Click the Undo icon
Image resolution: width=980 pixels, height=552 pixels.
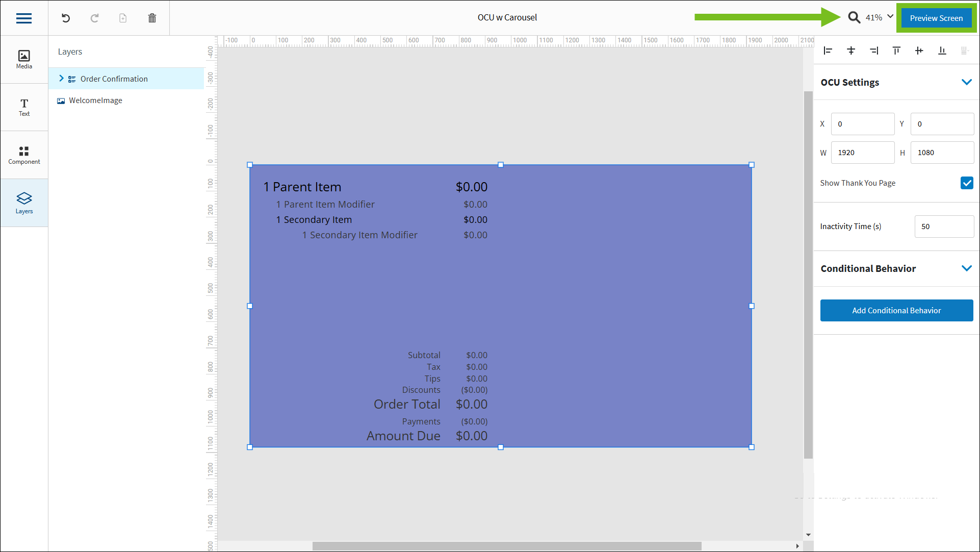click(65, 18)
